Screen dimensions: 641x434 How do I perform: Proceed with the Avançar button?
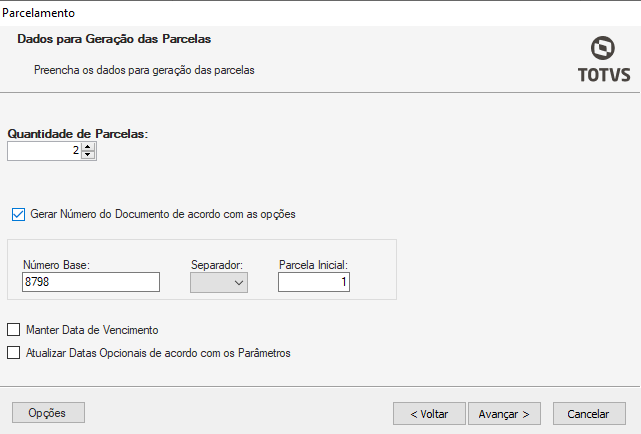coord(504,413)
